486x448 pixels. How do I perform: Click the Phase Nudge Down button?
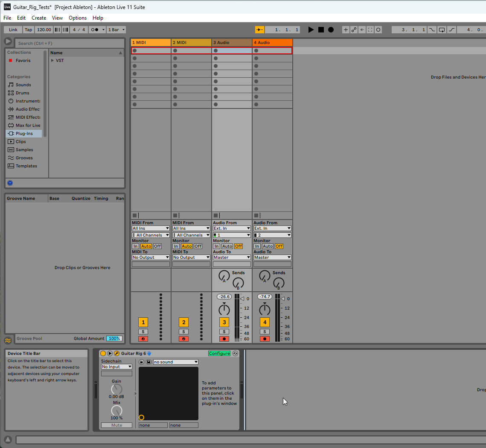tap(57, 30)
